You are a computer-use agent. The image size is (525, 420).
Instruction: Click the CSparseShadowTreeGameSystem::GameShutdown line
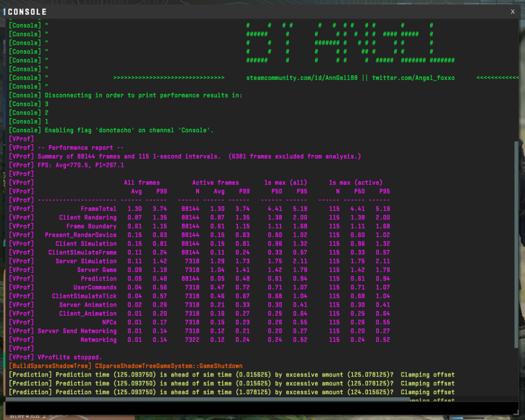(126, 366)
